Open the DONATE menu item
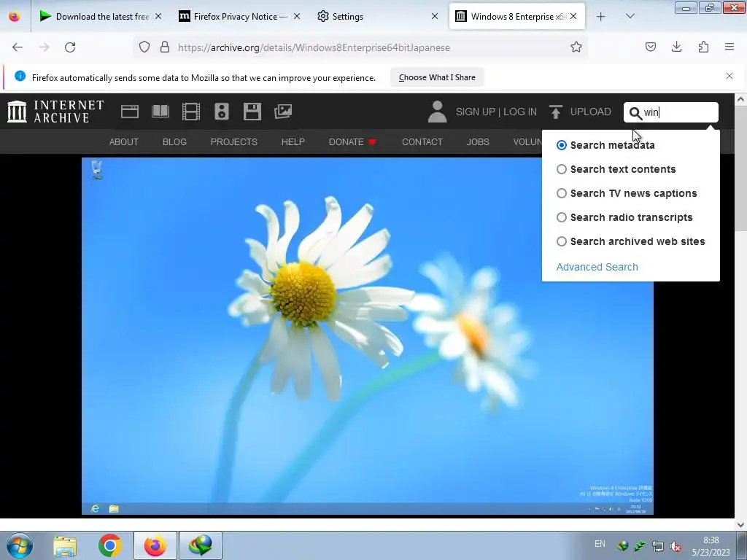Screen dimensions: 747x560 coord(352,142)
